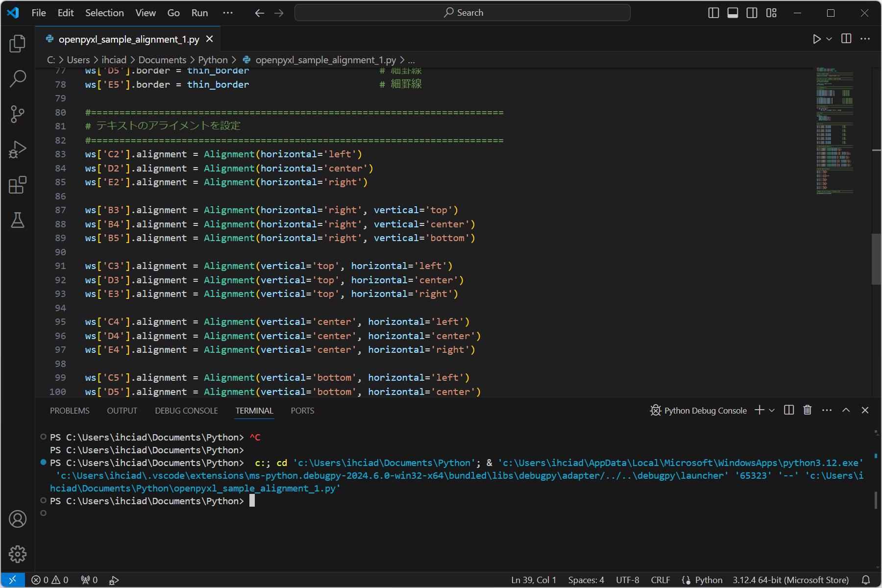Image resolution: width=882 pixels, height=588 pixels.
Task: Open the Selection menu
Action: [104, 13]
